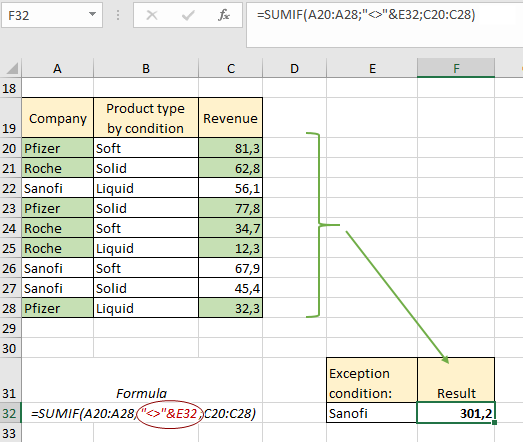The width and height of the screenshot is (523, 442).
Task: Select revenue cell 45,4
Action: point(230,288)
